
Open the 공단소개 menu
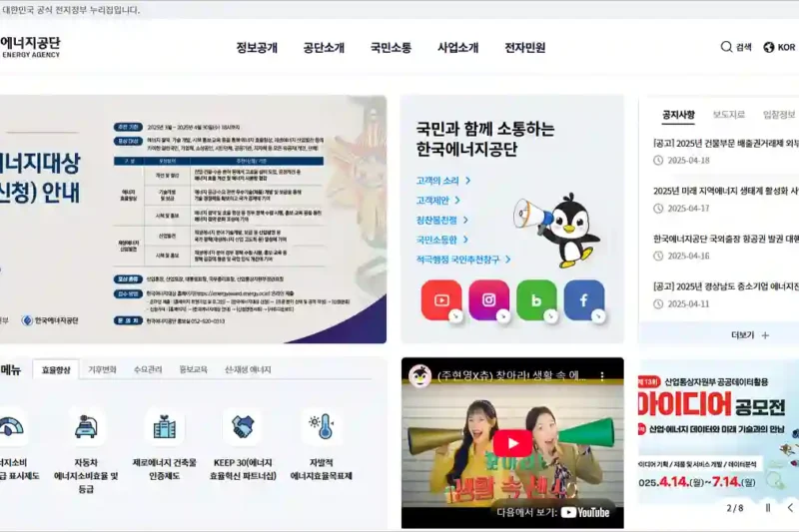pos(324,47)
